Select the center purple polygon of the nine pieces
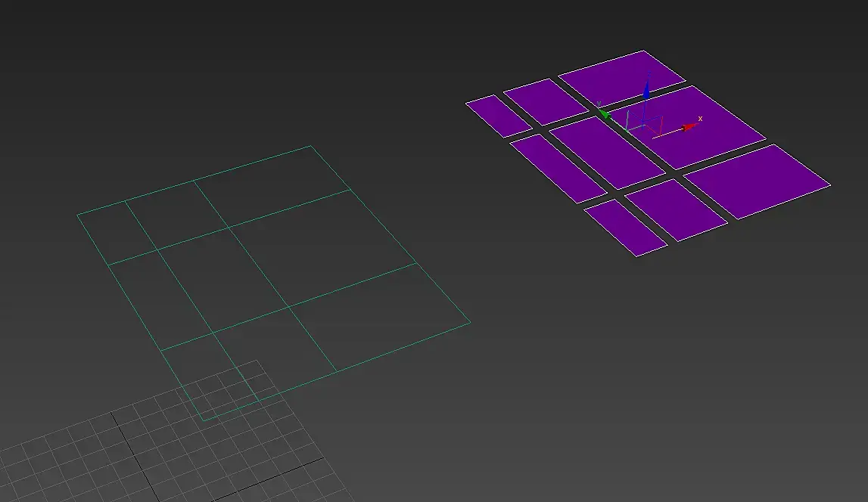 click(607, 153)
